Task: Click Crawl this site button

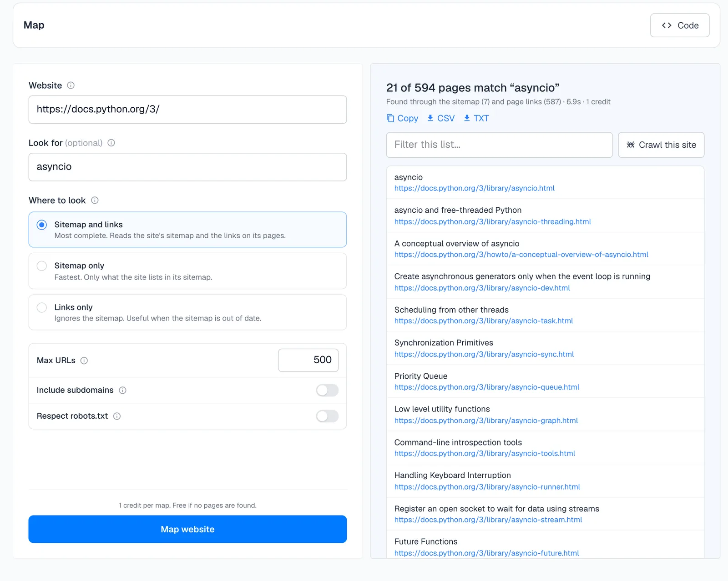Action: [x=661, y=145]
